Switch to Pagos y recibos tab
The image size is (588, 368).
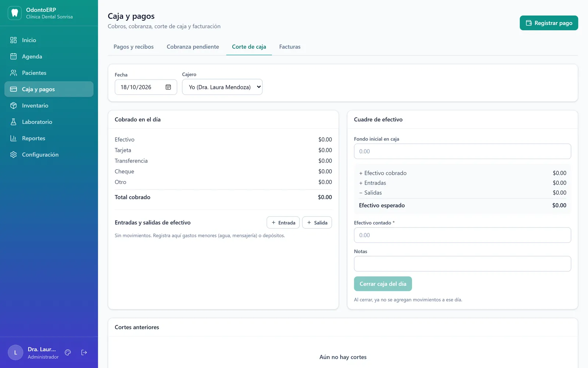pyautogui.click(x=133, y=47)
